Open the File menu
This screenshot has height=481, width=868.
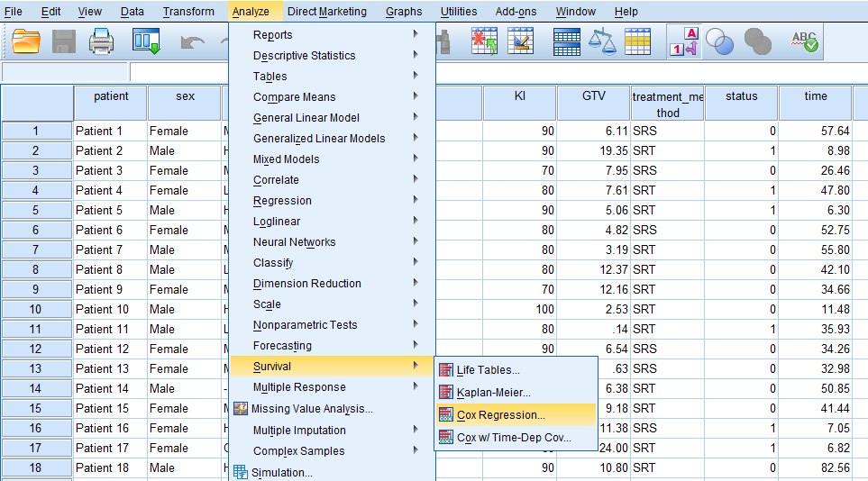(14, 11)
